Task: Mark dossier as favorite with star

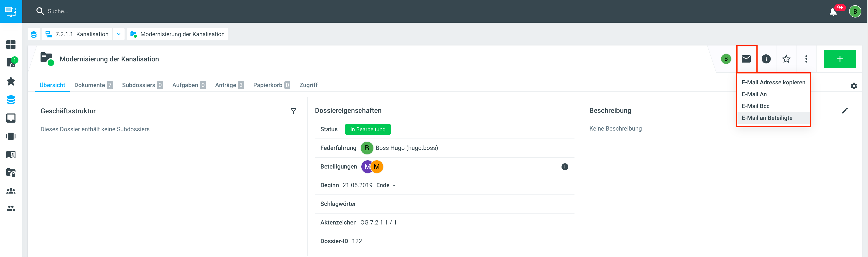Action: [786, 59]
